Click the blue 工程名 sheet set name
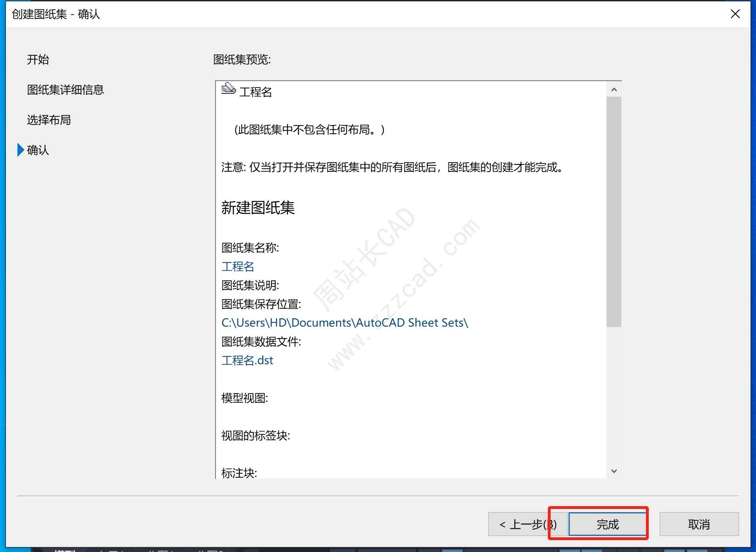The height and width of the screenshot is (552, 756). tap(237, 267)
